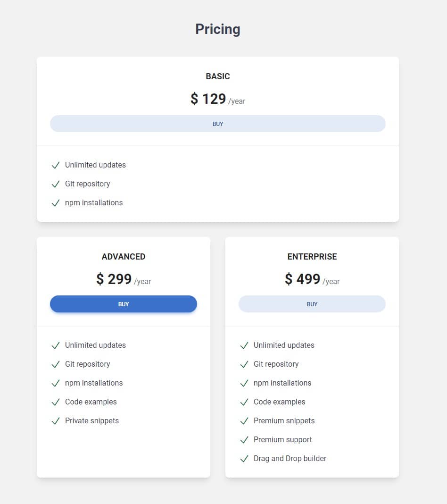
Task: Click checkmark next to Basic Git repository
Action: click(56, 184)
